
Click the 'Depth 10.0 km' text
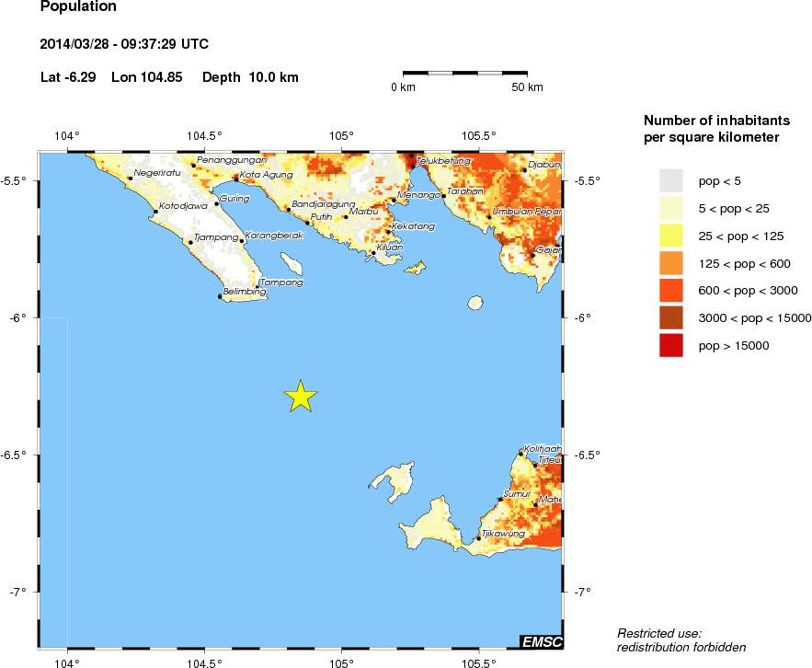point(257,77)
